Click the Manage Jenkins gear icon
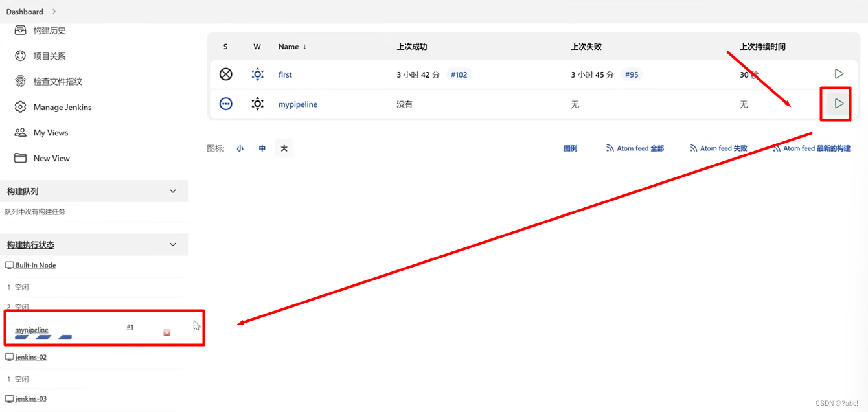868x412 pixels. pyautogui.click(x=21, y=107)
